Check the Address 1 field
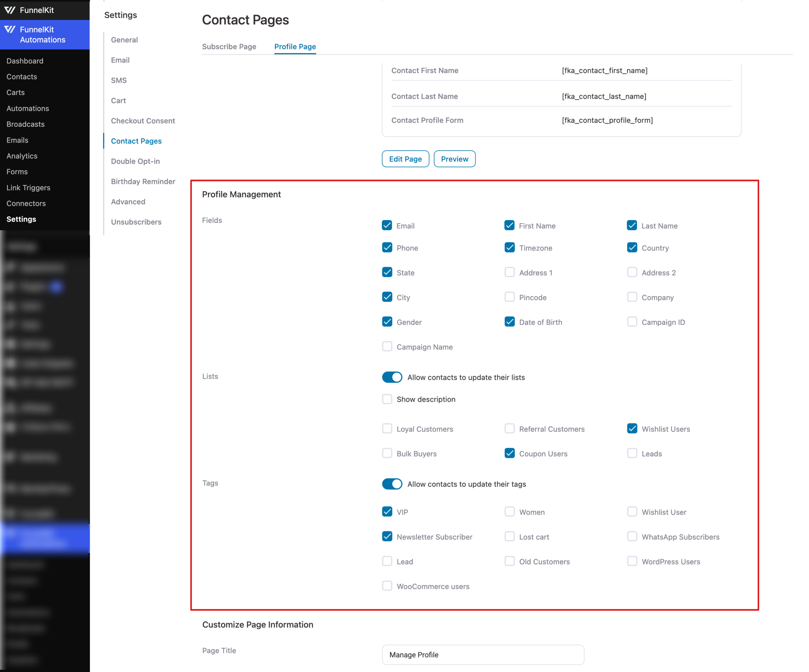809x672 pixels. pyautogui.click(x=510, y=272)
